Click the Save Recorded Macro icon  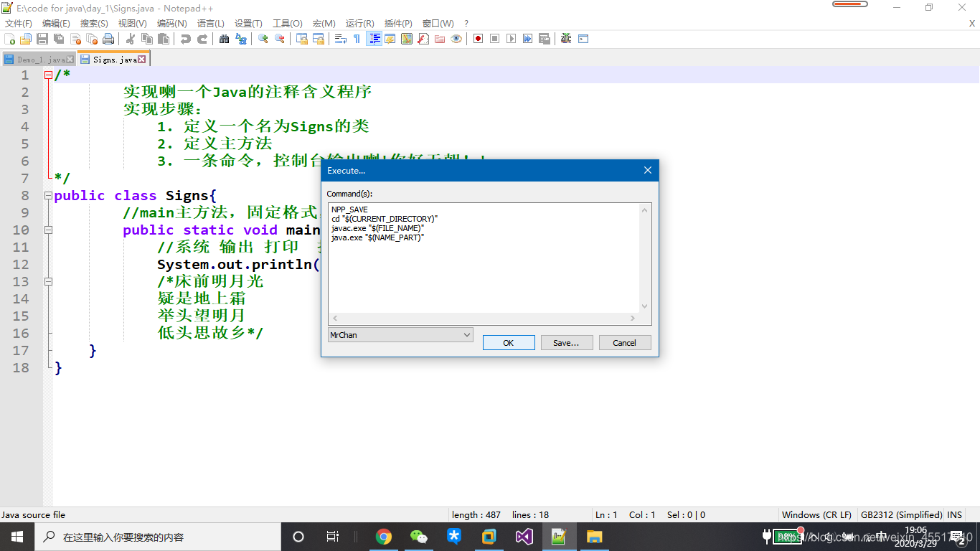coord(545,39)
